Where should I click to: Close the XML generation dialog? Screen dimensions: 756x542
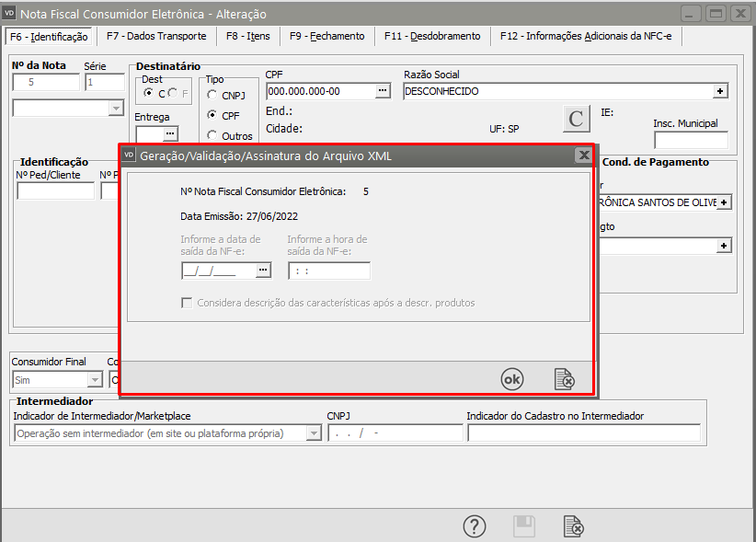(582, 156)
